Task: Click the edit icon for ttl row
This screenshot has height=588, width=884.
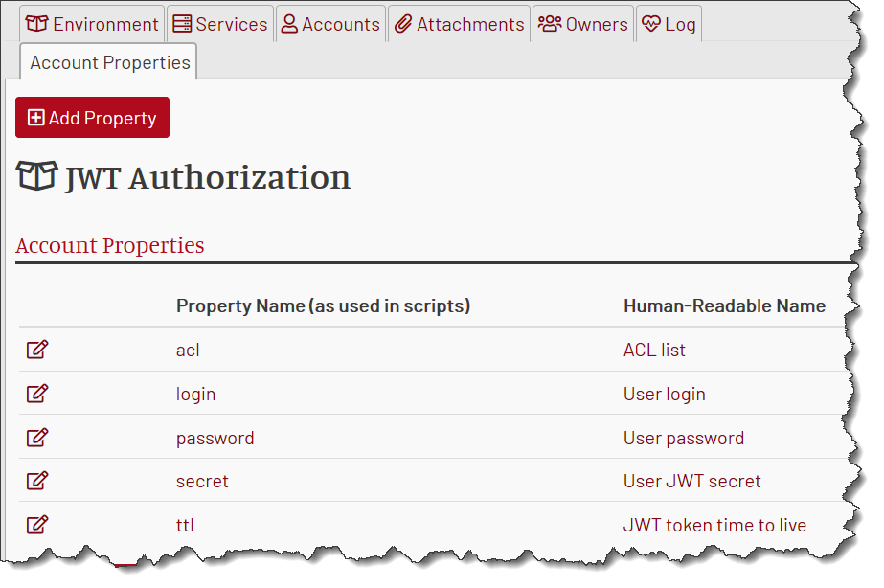Action: click(37, 525)
